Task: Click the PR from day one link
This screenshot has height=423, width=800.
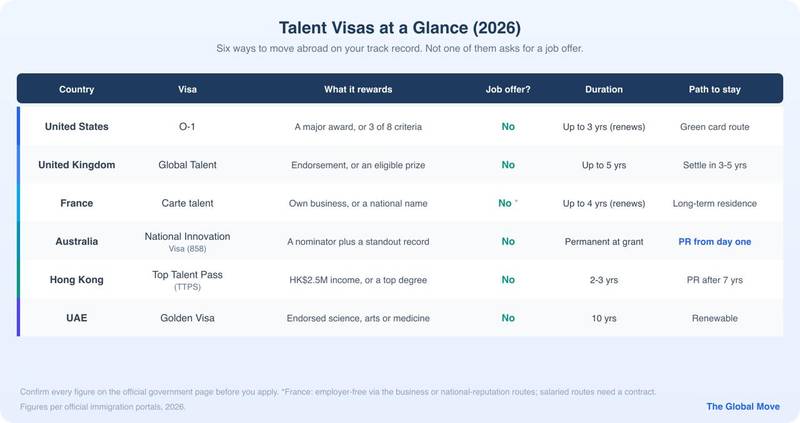Action: [714, 242]
